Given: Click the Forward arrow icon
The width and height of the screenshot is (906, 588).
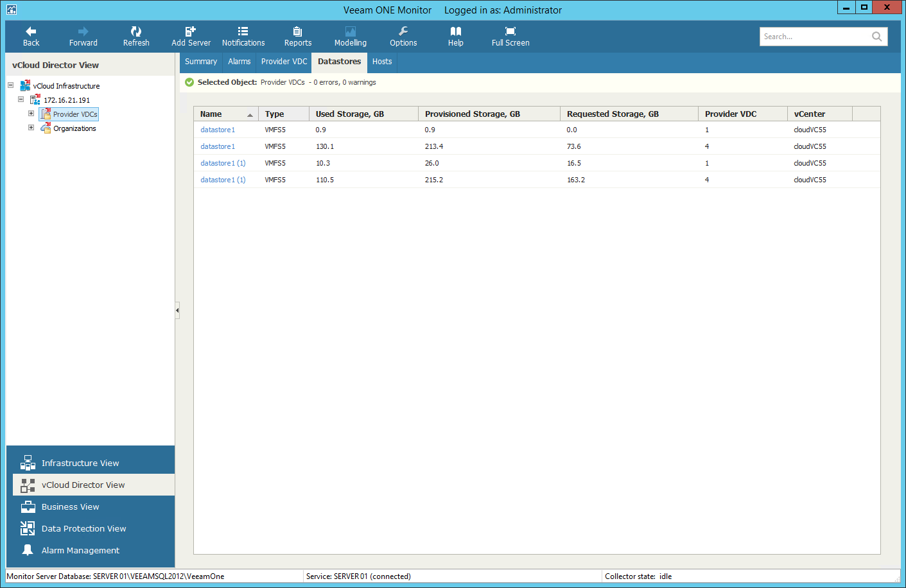Looking at the screenshot, I should coord(83,31).
